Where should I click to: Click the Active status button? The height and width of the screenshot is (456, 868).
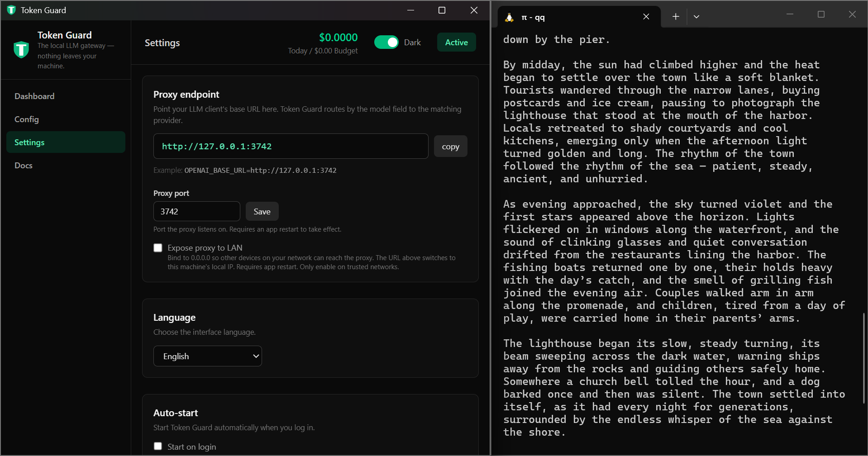pos(457,42)
